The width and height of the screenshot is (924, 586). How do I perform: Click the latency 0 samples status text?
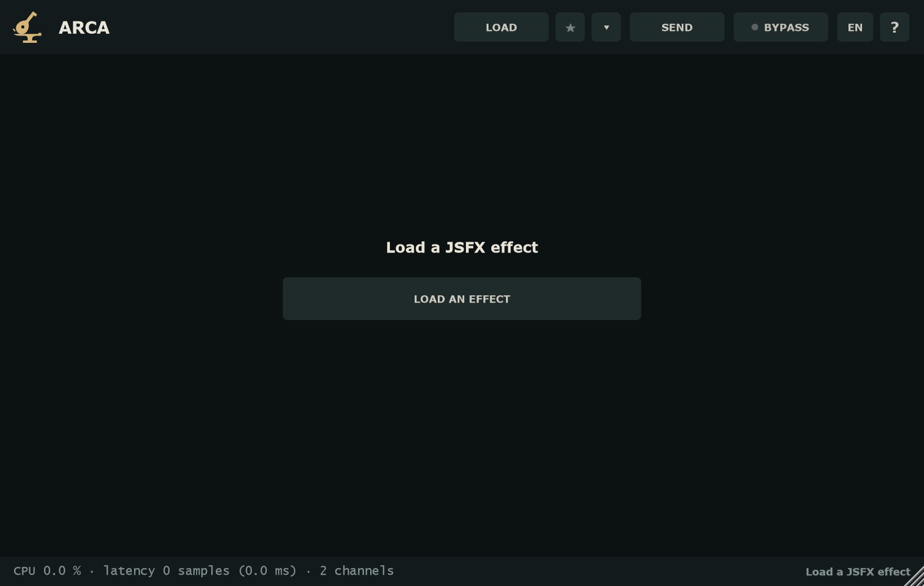(199, 571)
